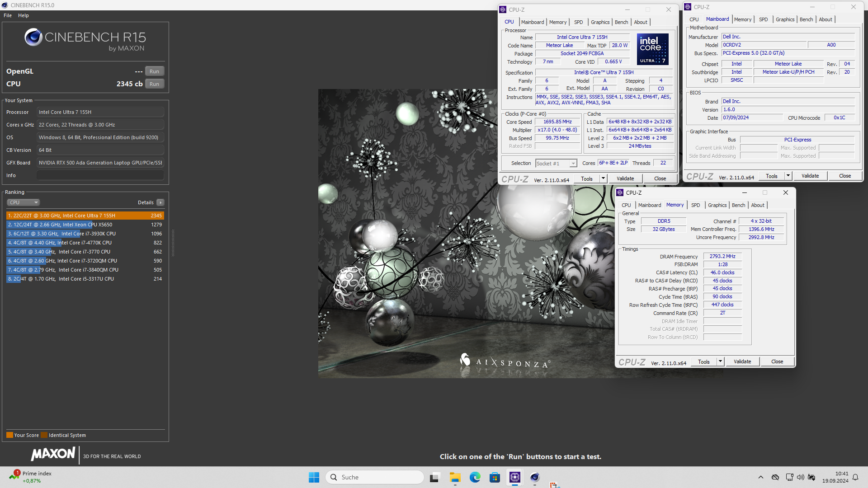Click Tools in the CPU-Z CPU window

[586, 178]
